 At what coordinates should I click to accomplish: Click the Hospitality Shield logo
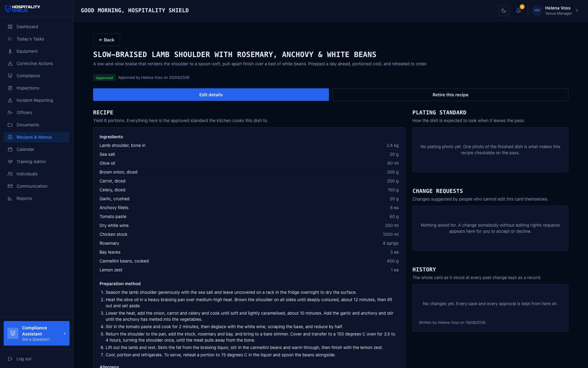click(23, 9)
